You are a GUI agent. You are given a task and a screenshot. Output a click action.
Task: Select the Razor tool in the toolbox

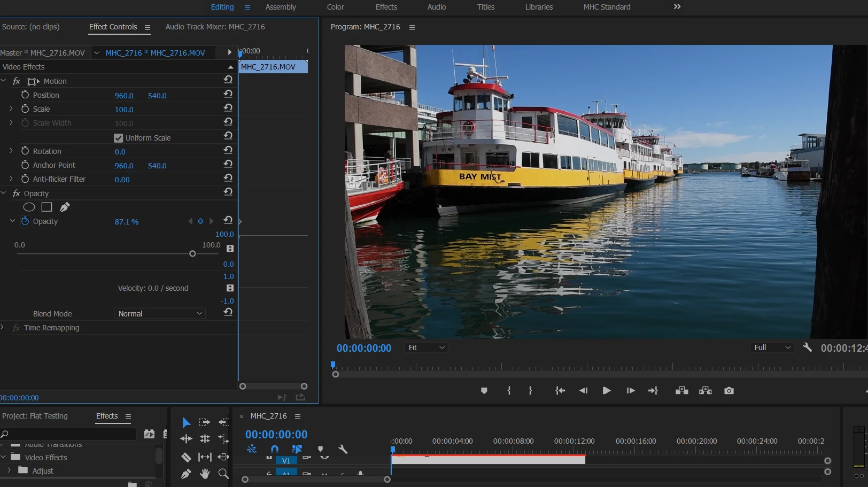pyautogui.click(x=186, y=457)
